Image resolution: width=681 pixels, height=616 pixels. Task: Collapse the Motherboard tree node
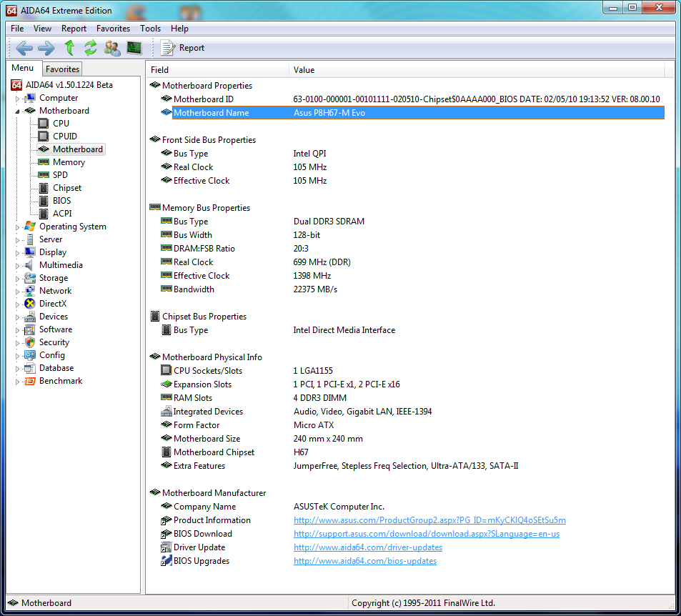(x=17, y=111)
